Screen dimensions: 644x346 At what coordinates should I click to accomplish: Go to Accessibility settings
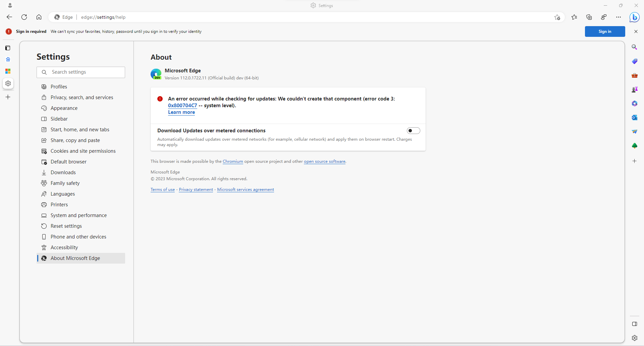pos(81,248)
